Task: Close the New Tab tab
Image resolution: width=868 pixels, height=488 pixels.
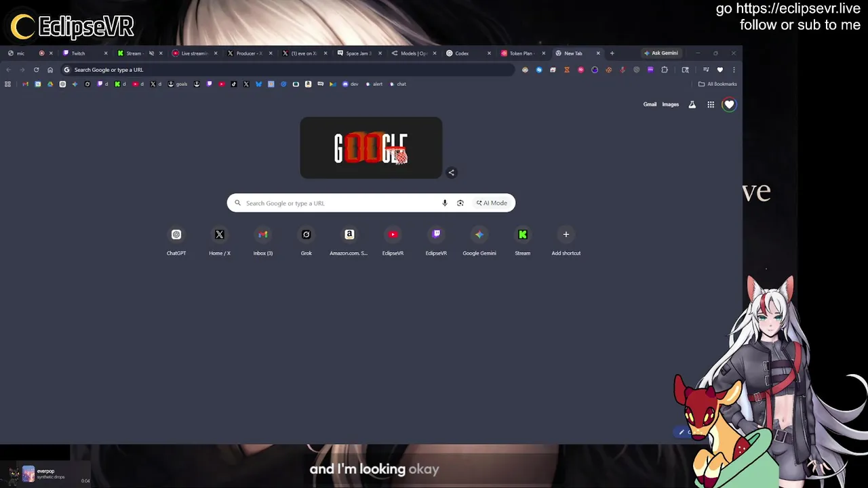Action: click(598, 53)
